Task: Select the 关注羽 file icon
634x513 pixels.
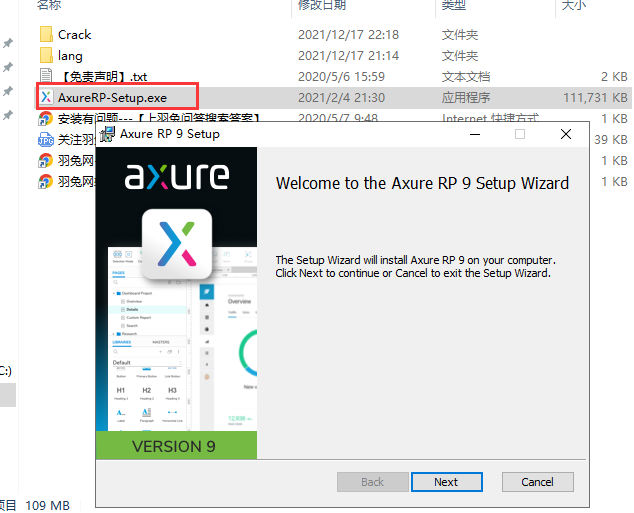Action: (x=46, y=139)
